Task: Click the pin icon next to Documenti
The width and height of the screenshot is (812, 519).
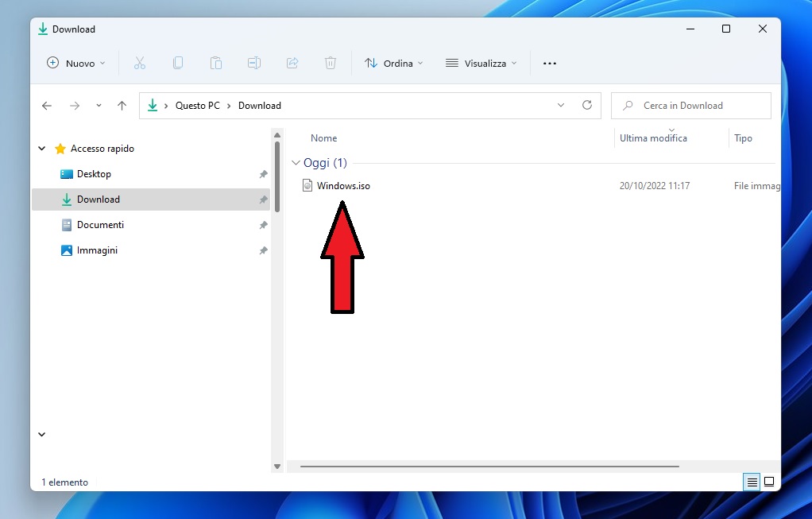Action: click(x=263, y=225)
